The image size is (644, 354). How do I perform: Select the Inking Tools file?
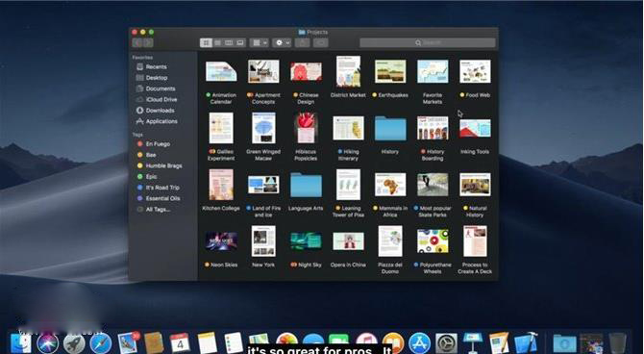point(475,128)
